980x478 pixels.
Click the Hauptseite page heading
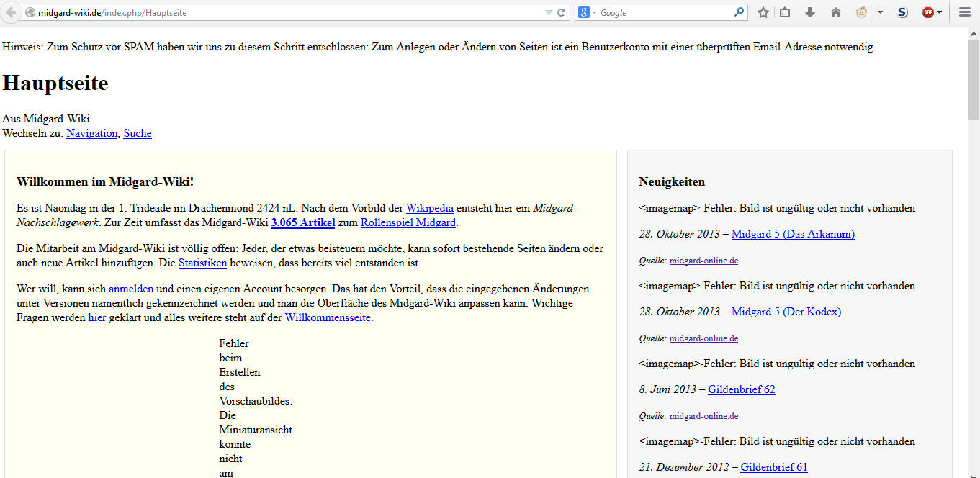55,84
